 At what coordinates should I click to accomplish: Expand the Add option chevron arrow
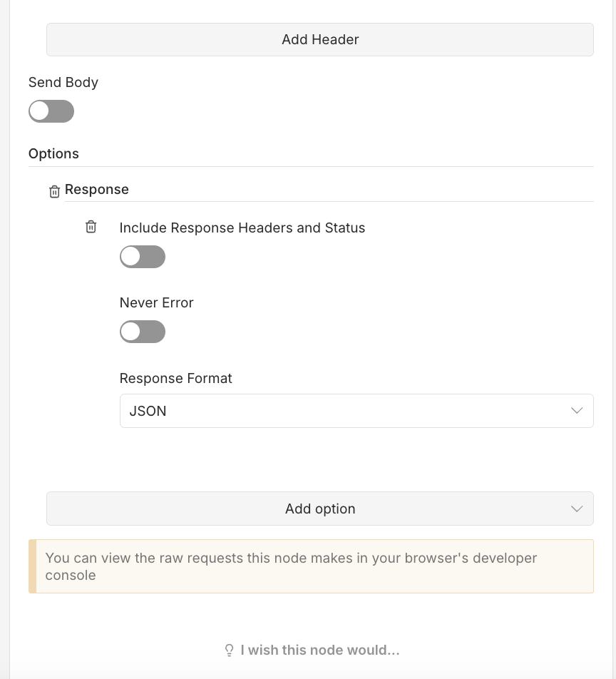point(577,509)
